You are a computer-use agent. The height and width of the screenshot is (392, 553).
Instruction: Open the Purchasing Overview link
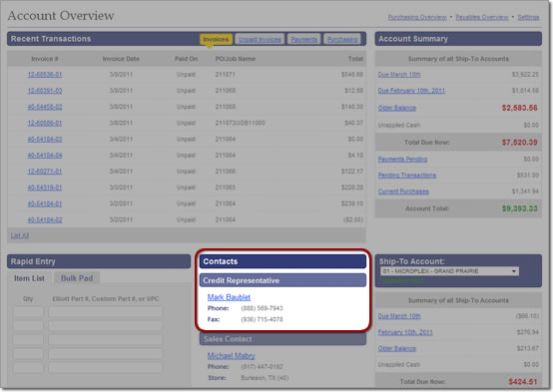[417, 17]
